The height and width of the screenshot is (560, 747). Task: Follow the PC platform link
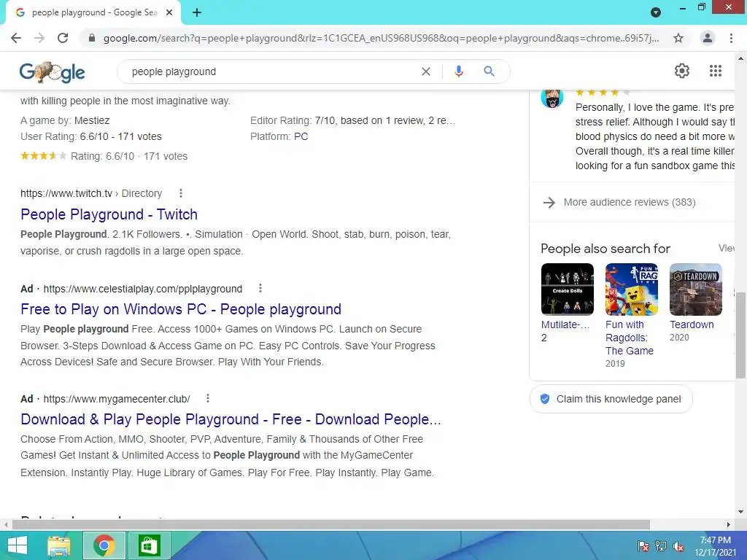coord(301,136)
